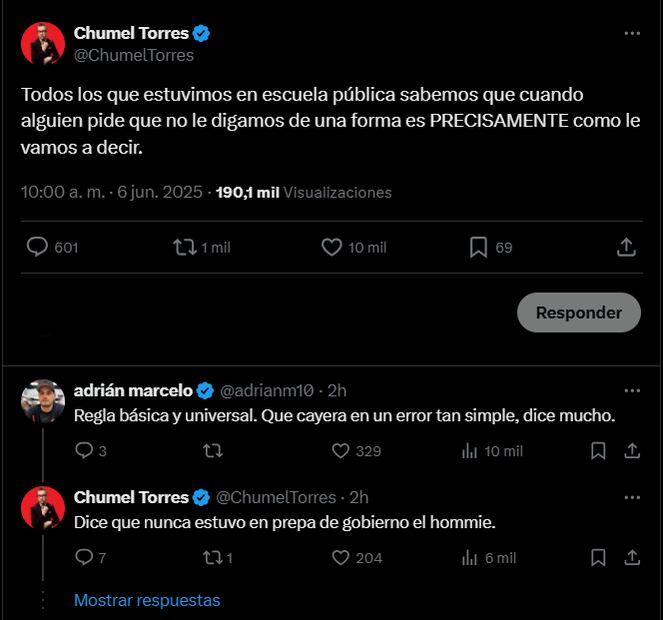Viewport: 663px width, 620px height.
Task: Share the main tweet
Action: (626, 247)
